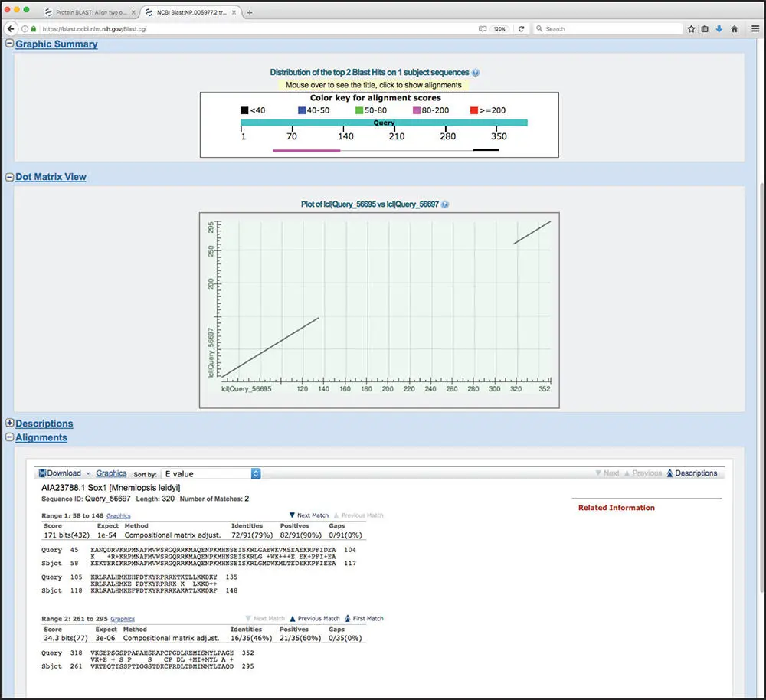Bookmark this page with the star icon
The image size is (766, 700).
pyautogui.click(x=691, y=29)
